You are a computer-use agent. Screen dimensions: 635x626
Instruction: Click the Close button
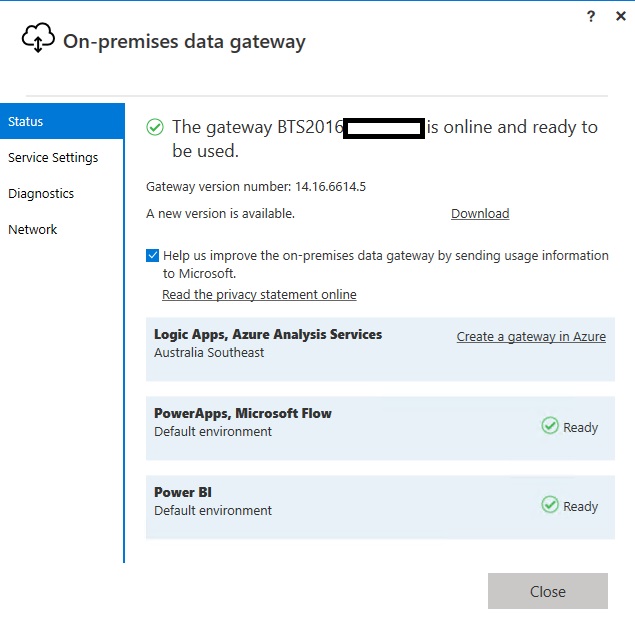coord(548,591)
